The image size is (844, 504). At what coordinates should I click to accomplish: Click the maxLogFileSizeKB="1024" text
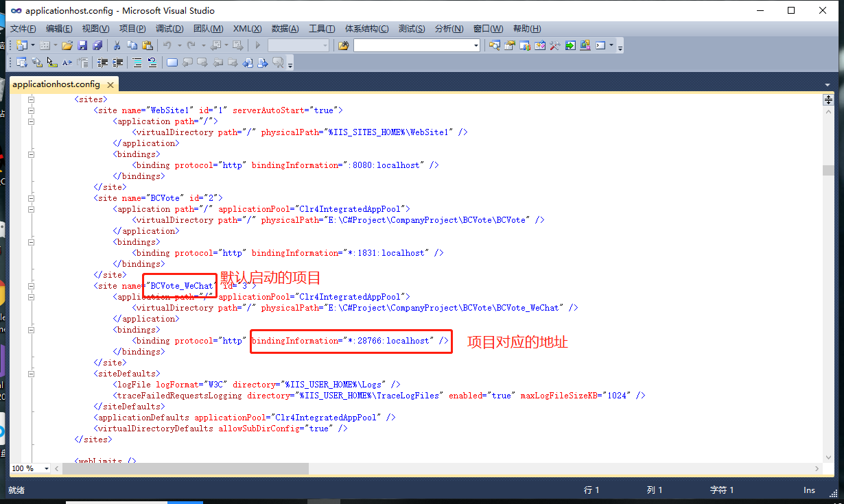tap(575, 396)
